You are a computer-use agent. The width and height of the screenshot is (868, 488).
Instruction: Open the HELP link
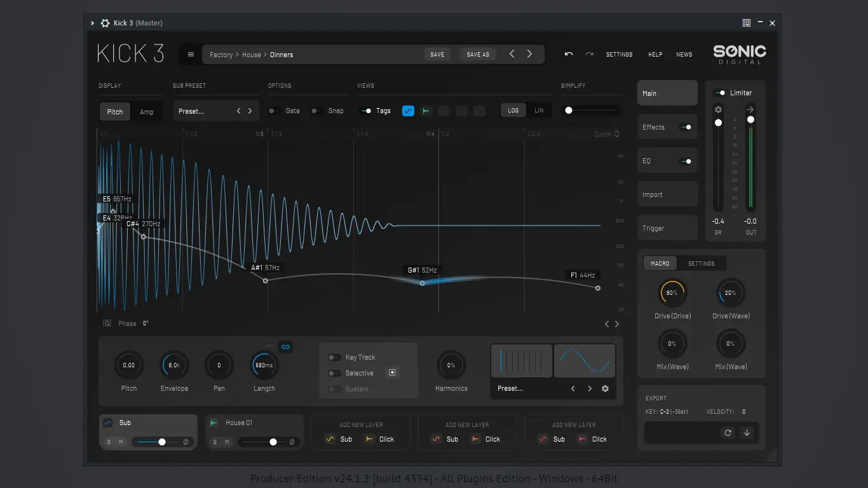click(655, 55)
